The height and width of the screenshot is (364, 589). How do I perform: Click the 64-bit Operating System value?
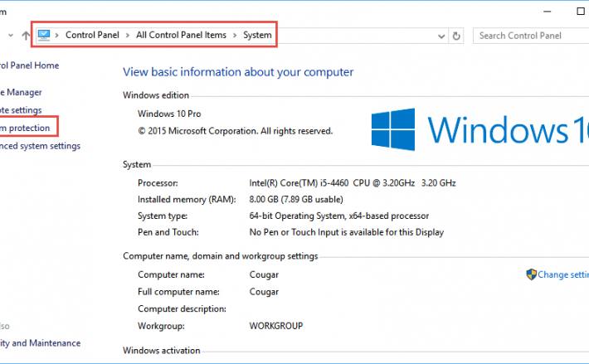click(x=338, y=216)
